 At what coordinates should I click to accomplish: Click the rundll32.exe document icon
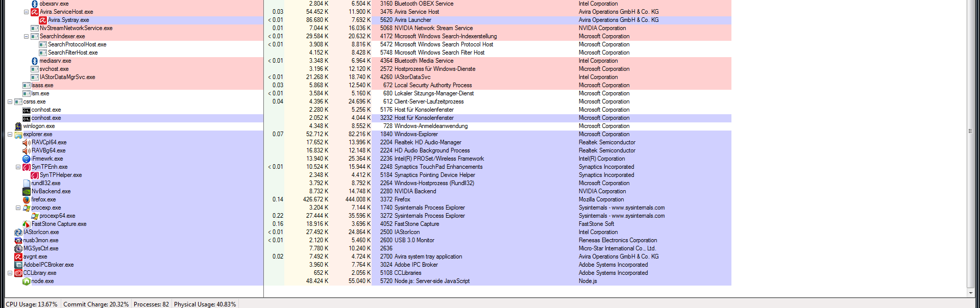(x=27, y=183)
